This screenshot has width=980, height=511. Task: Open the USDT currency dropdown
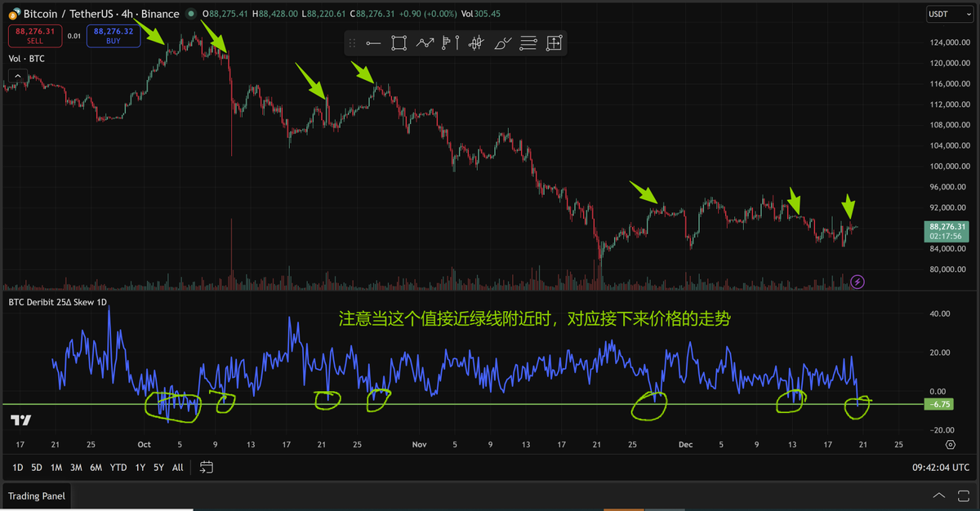point(947,14)
